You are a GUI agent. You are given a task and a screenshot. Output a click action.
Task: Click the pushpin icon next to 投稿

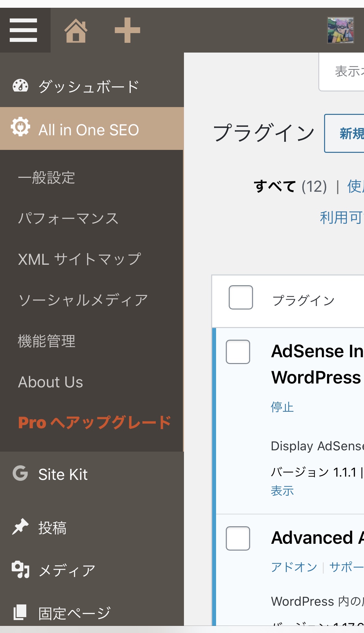(x=20, y=527)
